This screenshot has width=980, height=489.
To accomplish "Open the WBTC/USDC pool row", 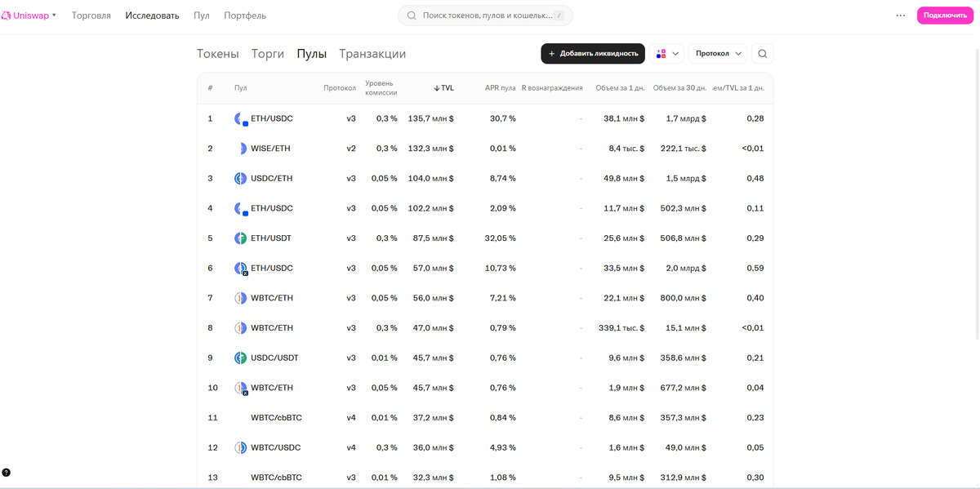I will [x=485, y=447].
